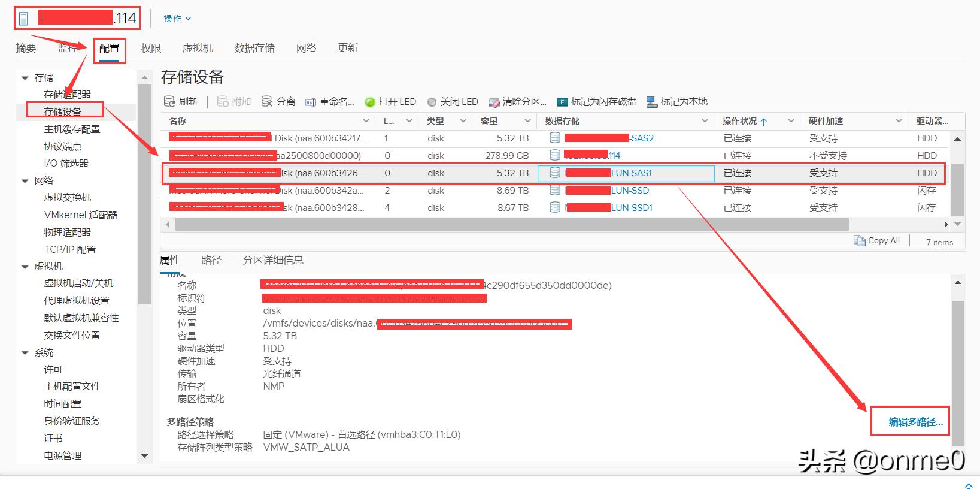Viewport: 980px width, 489px height.
Task: Open the 操作状况 column filter dropdown
Action: [791, 121]
